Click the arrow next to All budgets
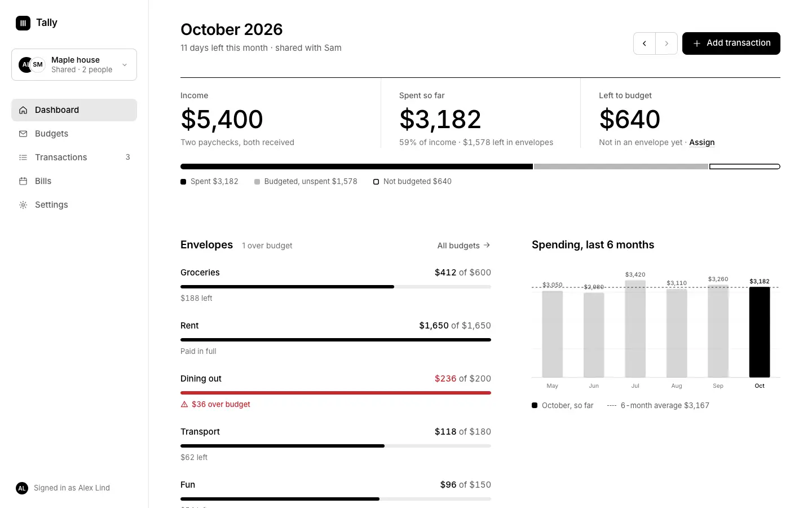Image resolution: width=812 pixels, height=508 pixels. [x=487, y=246]
